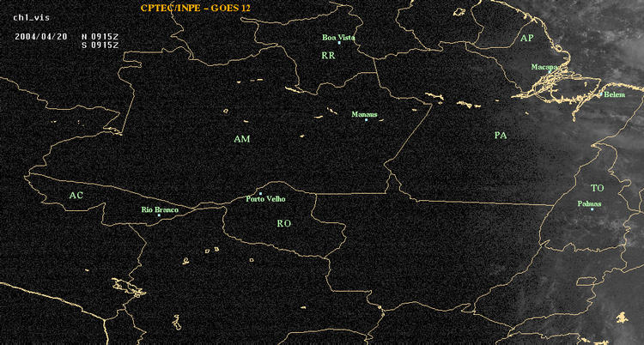Click the "RO" state label
This screenshot has height=345, width=644.
point(284,223)
